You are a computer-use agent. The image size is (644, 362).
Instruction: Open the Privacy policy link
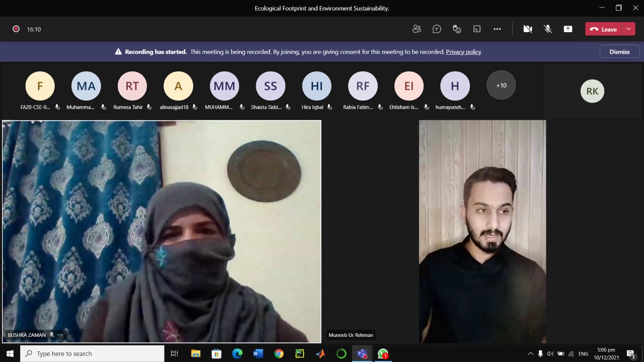(x=463, y=52)
